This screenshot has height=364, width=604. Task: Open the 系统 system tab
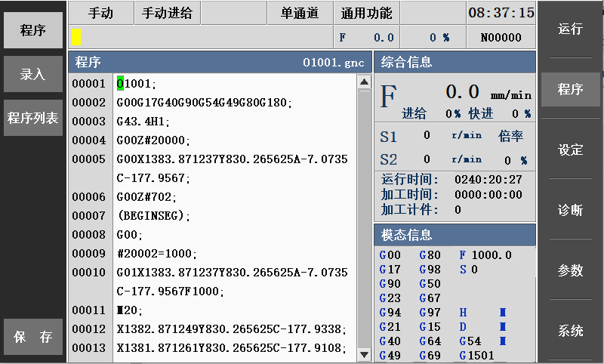point(571,331)
